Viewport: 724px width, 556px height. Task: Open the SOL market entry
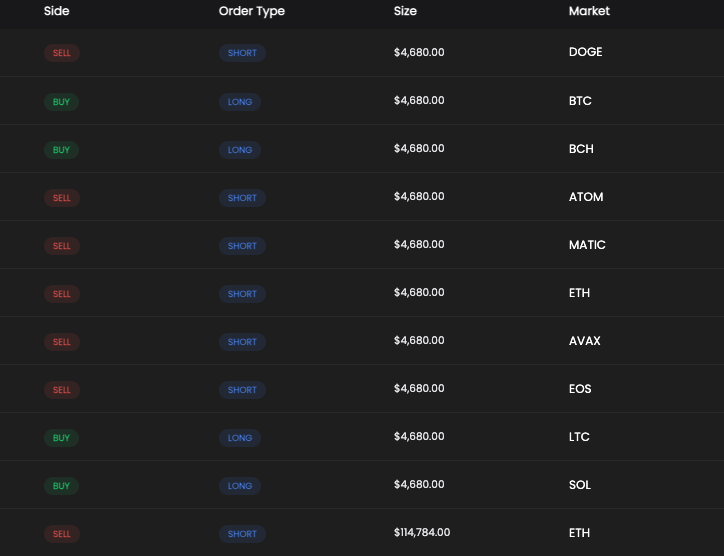579,485
